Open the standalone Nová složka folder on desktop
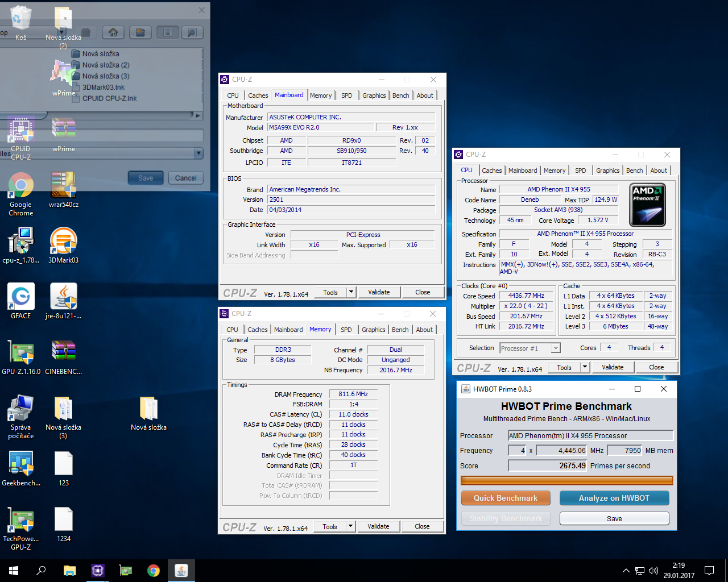The width and height of the screenshot is (728, 582). [x=148, y=413]
